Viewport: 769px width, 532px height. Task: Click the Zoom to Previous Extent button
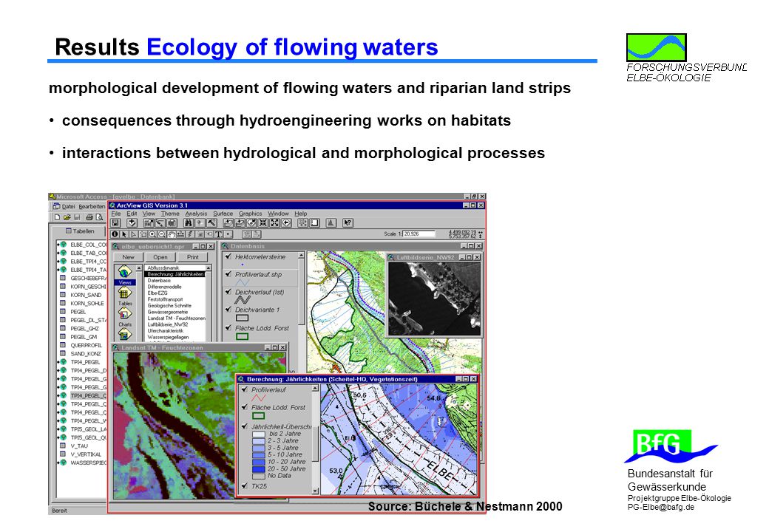(x=286, y=223)
